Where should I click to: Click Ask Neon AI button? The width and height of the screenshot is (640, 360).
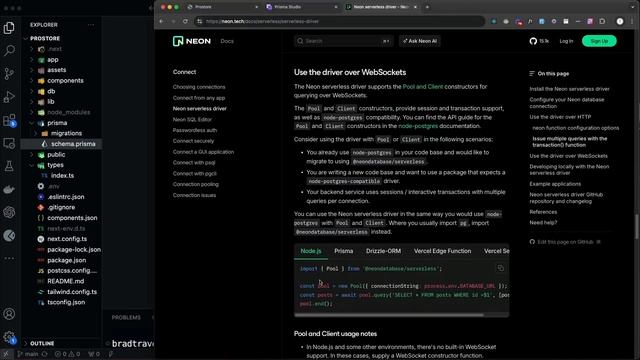pos(420,41)
